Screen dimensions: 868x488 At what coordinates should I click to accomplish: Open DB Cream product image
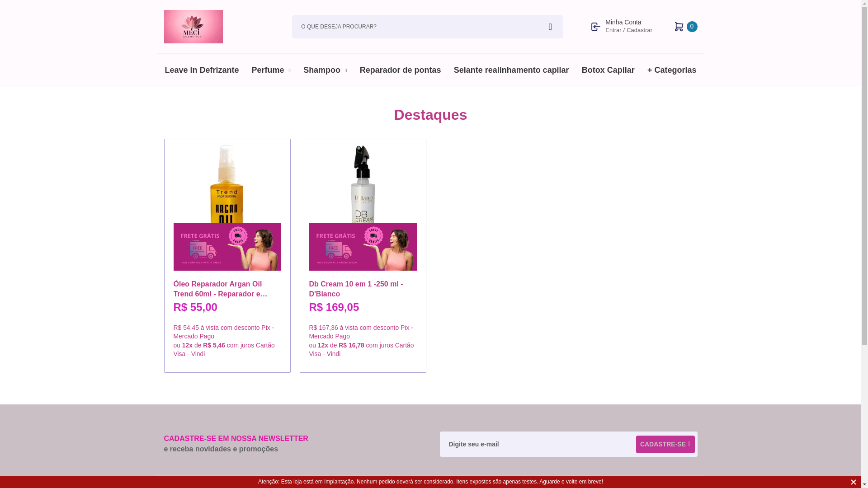(363, 183)
